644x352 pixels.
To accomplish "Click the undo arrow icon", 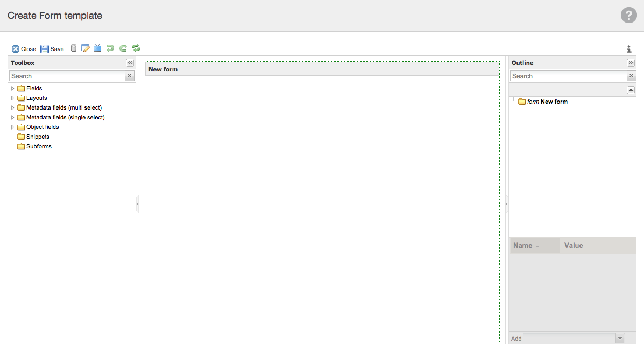I will click(110, 48).
